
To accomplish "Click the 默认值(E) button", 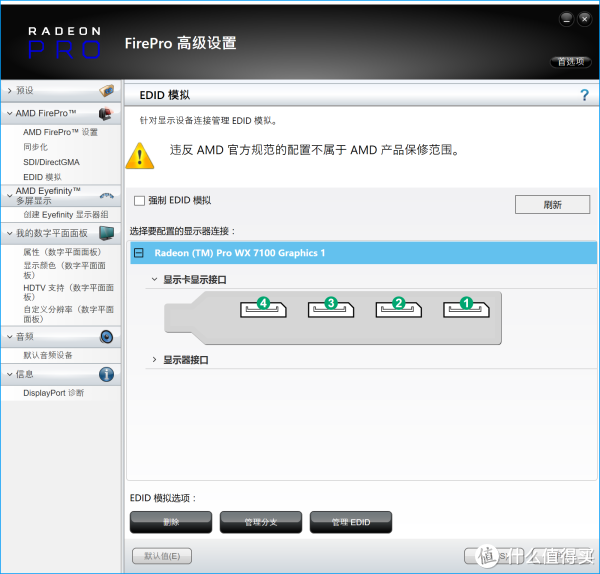I will (162, 556).
